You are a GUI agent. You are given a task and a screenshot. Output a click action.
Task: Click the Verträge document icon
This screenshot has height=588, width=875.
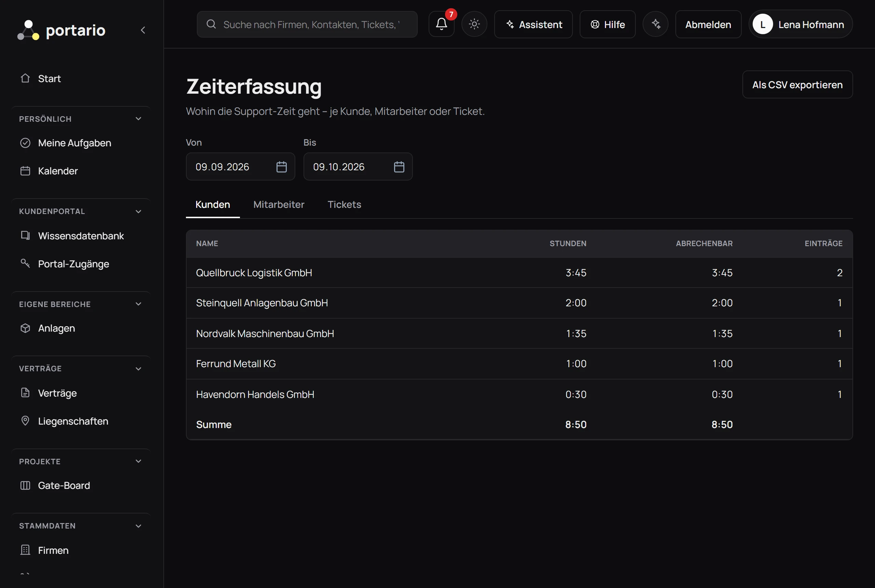pos(25,393)
